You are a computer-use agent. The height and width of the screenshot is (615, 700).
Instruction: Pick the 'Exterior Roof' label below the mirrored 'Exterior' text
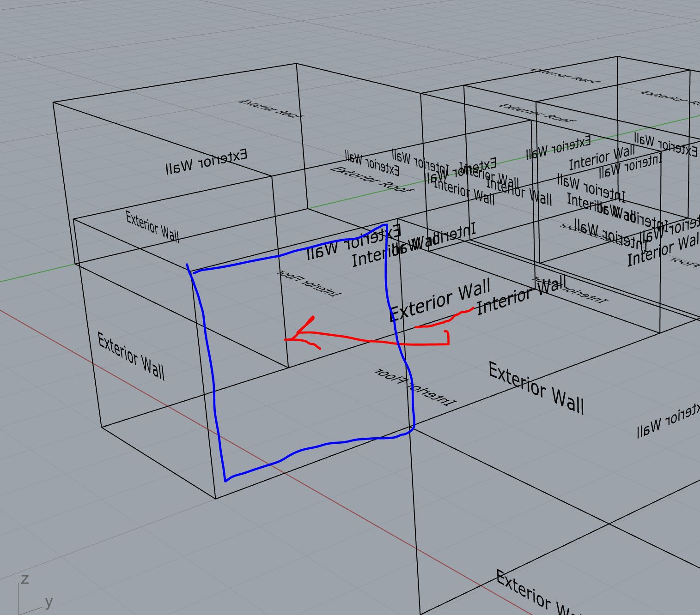[371, 180]
